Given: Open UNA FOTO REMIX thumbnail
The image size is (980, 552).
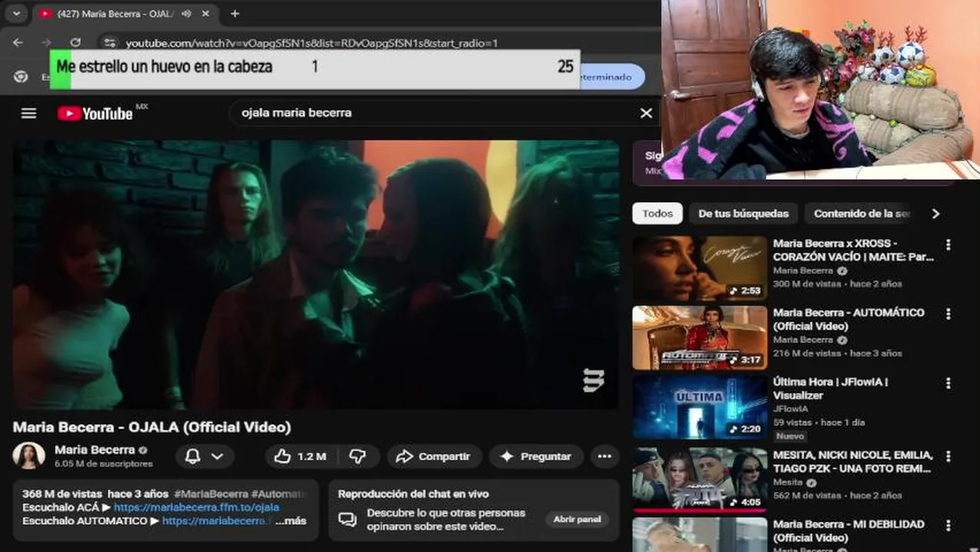Looking at the screenshot, I should tap(699, 480).
